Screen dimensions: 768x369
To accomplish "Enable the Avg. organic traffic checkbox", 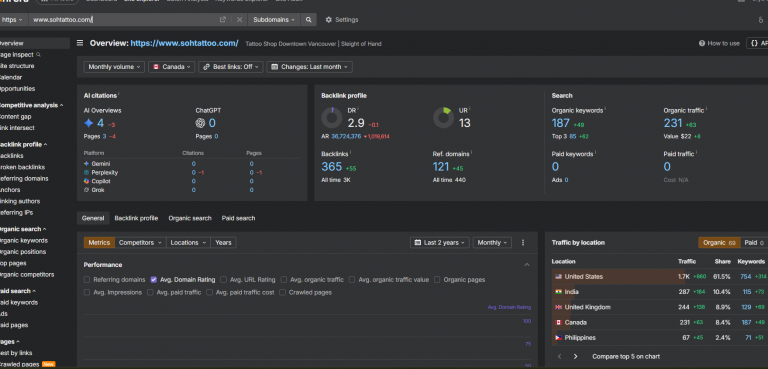I will [284, 280].
